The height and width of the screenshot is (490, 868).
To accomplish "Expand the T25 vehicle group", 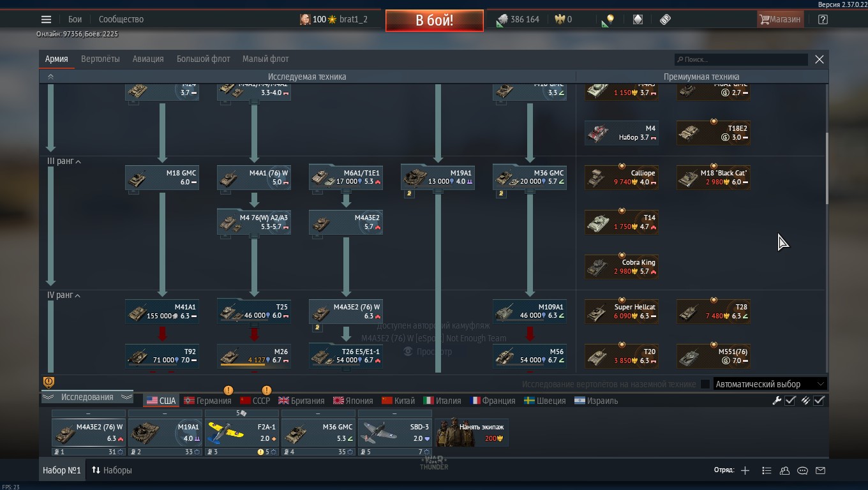I will [x=254, y=311].
